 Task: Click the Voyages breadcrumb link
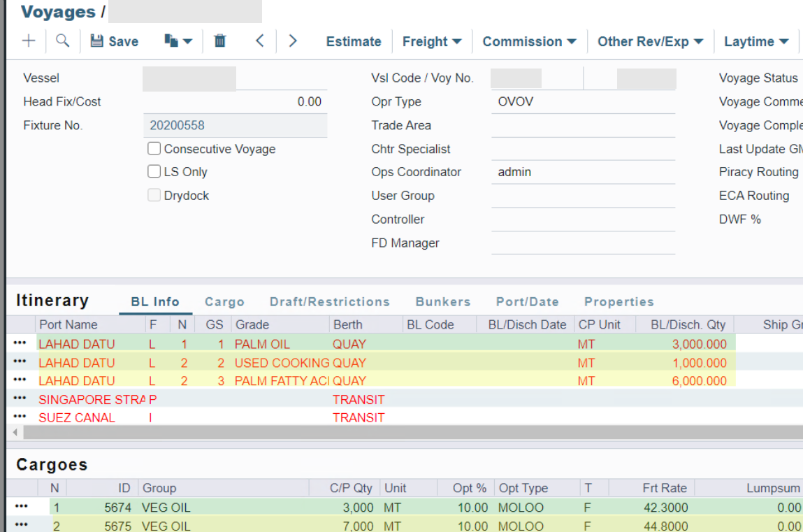[58, 12]
